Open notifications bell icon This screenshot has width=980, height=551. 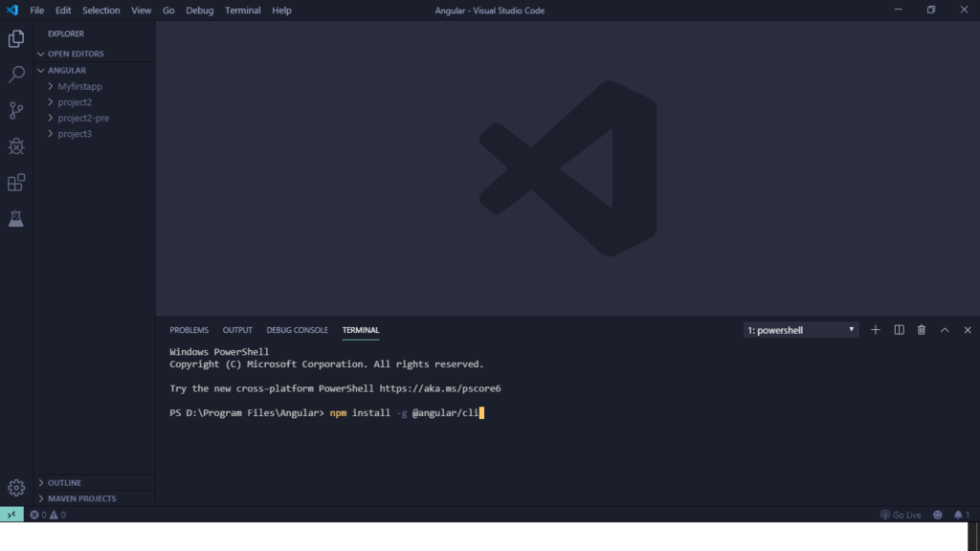(961, 515)
